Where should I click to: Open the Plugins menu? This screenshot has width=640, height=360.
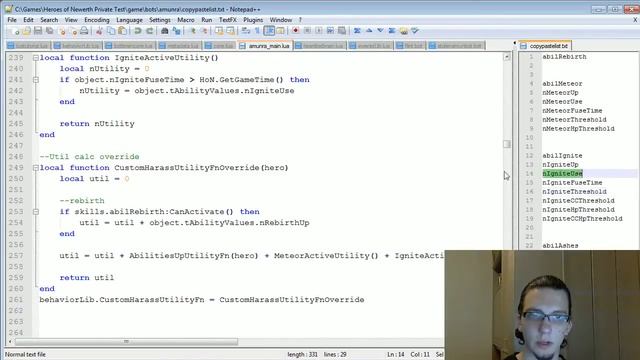[x=253, y=20]
